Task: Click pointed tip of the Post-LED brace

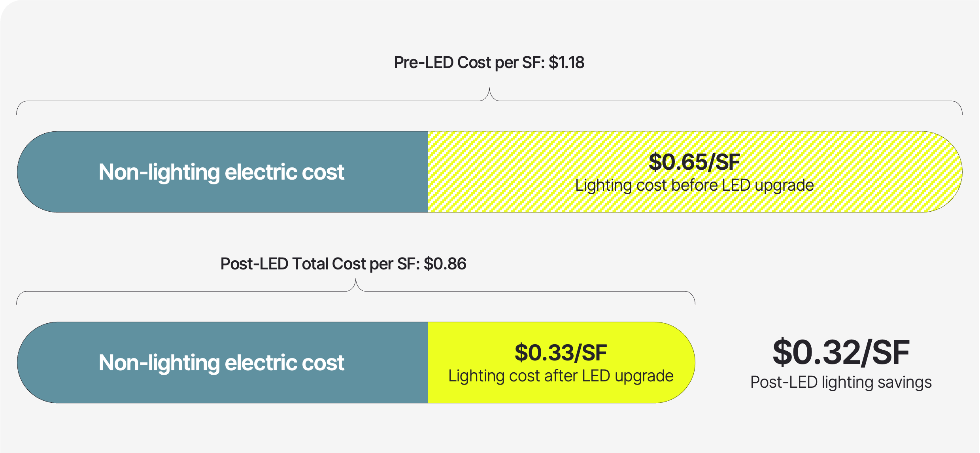Action: (x=356, y=280)
